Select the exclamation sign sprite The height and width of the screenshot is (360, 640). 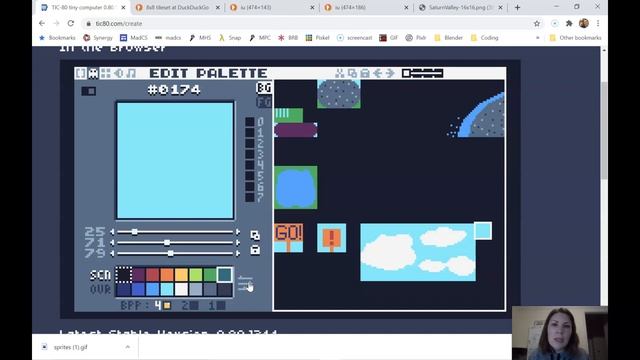[331, 238]
